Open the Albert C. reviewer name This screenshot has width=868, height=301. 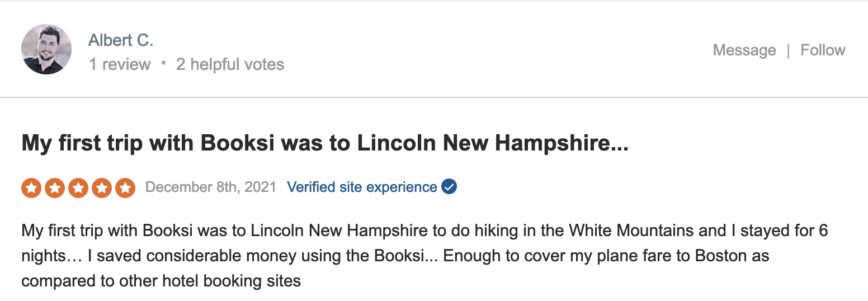point(121,40)
